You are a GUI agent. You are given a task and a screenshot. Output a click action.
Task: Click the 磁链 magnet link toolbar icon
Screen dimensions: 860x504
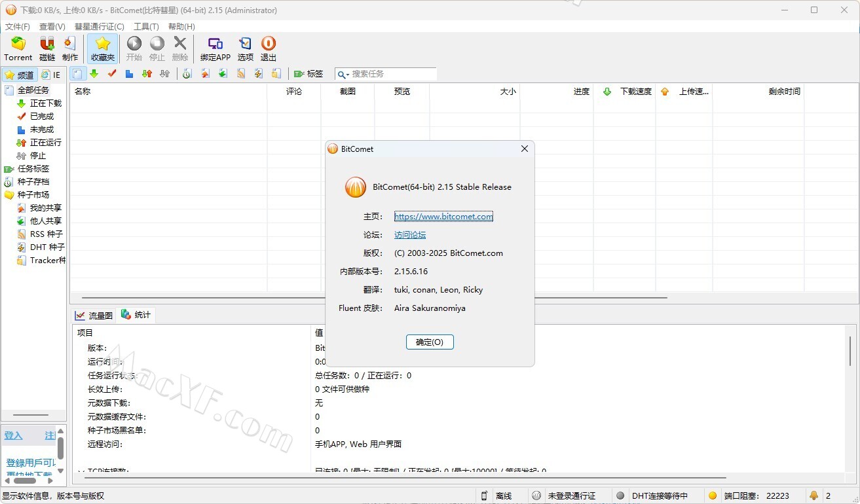click(x=47, y=49)
